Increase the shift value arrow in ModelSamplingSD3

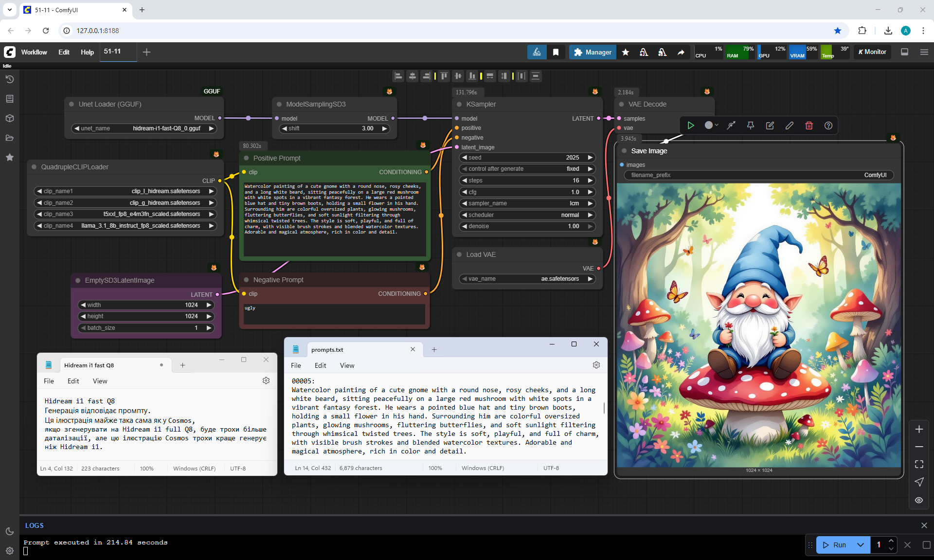pyautogui.click(x=384, y=128)
